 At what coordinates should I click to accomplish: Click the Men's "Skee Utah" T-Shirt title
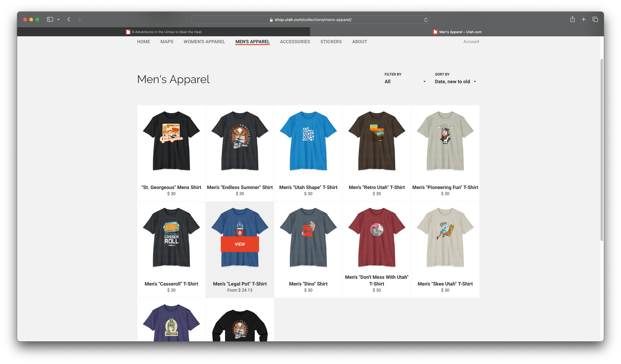point(445,284)
